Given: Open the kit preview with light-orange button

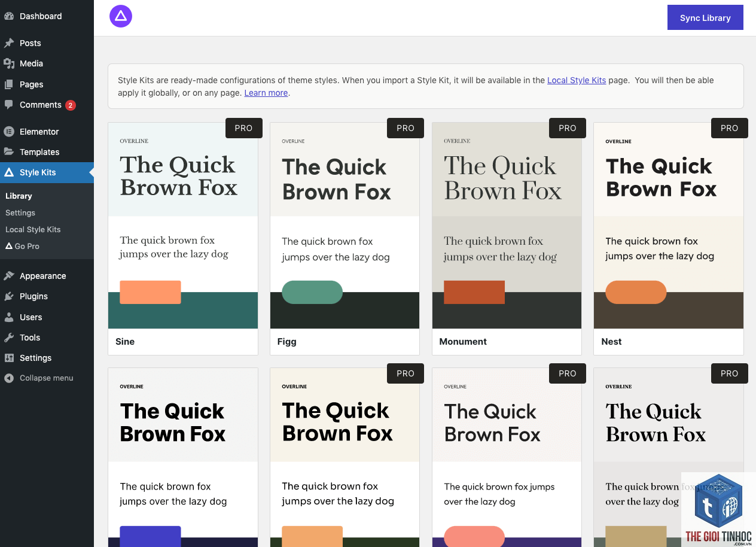Looking at the screenshot, I should (x=345, y=457).
